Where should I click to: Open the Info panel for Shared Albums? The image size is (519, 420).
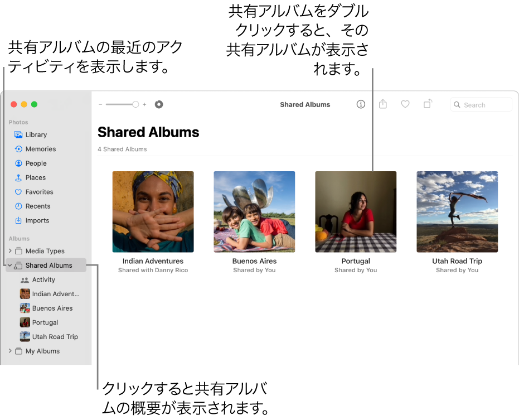click(361, 104)
